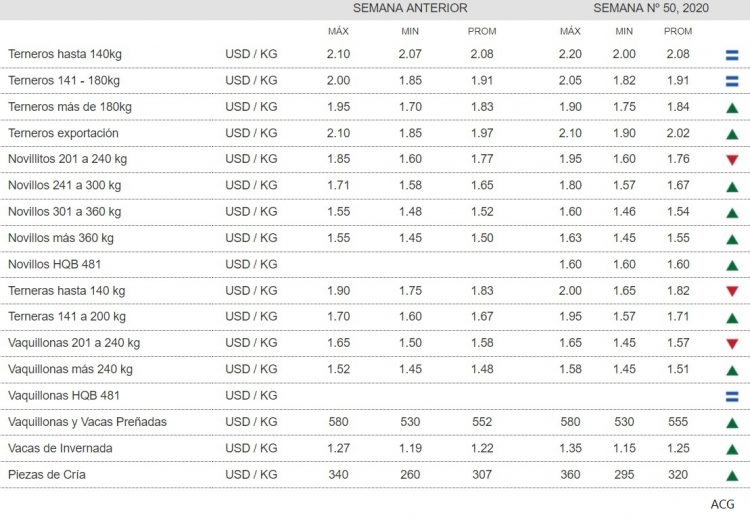Click the Terneras 141 a 200 kg label
Image resolution: width=750 pixels, height=522 pixels.
click(x=67, y=317)
